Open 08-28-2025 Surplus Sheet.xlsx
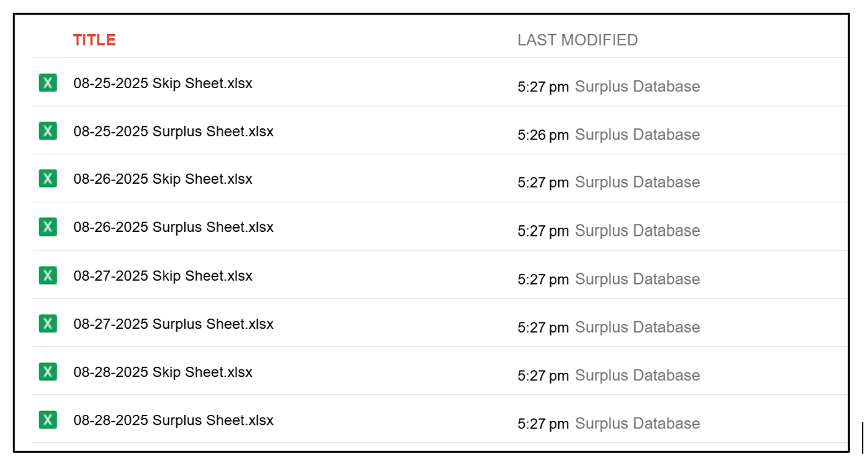Screen dimensions: 868x465 pos(174,420)
